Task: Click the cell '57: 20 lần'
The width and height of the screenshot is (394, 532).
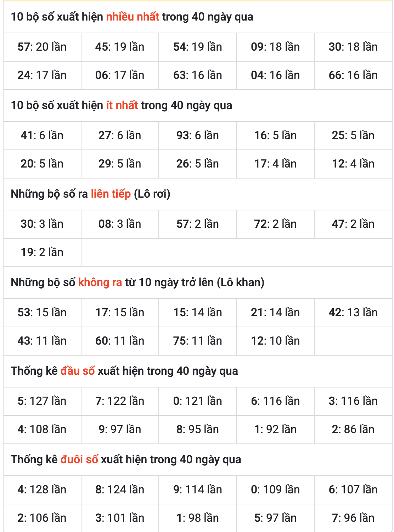Action: (x=42, y=47)
